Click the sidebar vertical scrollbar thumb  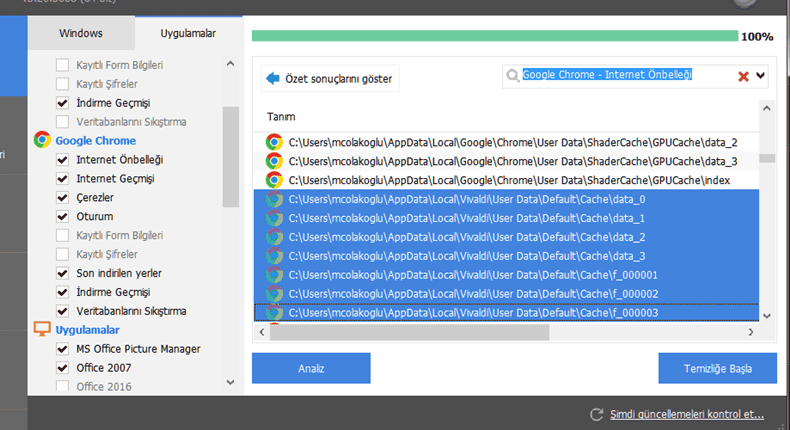(230, 157)
